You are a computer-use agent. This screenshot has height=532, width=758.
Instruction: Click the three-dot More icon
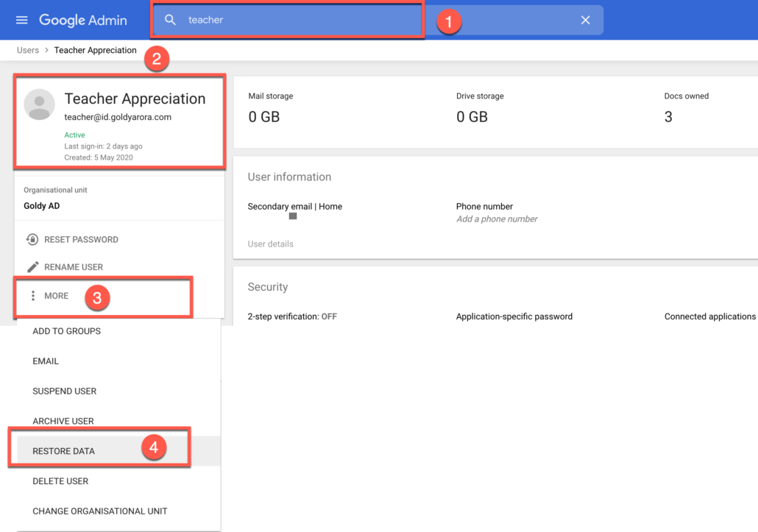pyautogui.click(x=33, y=296)
